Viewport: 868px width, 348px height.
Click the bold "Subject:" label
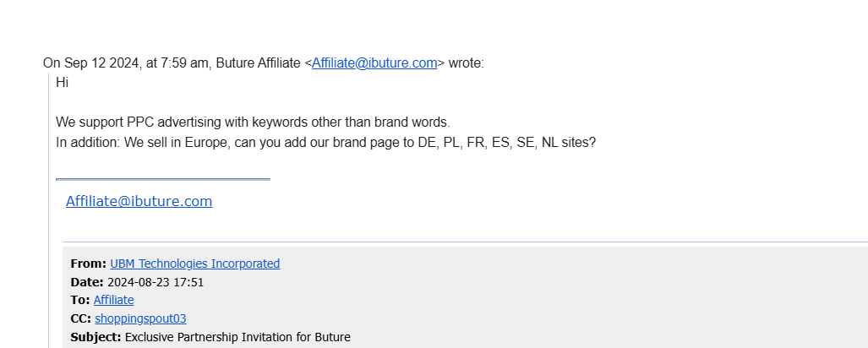pos(96,337)
